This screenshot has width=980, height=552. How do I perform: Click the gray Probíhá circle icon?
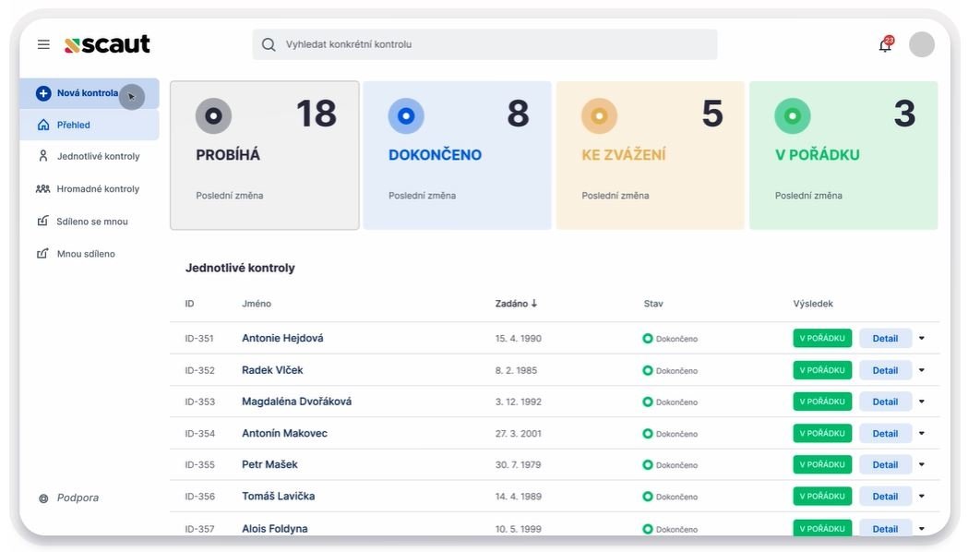(x=213, y=116)
